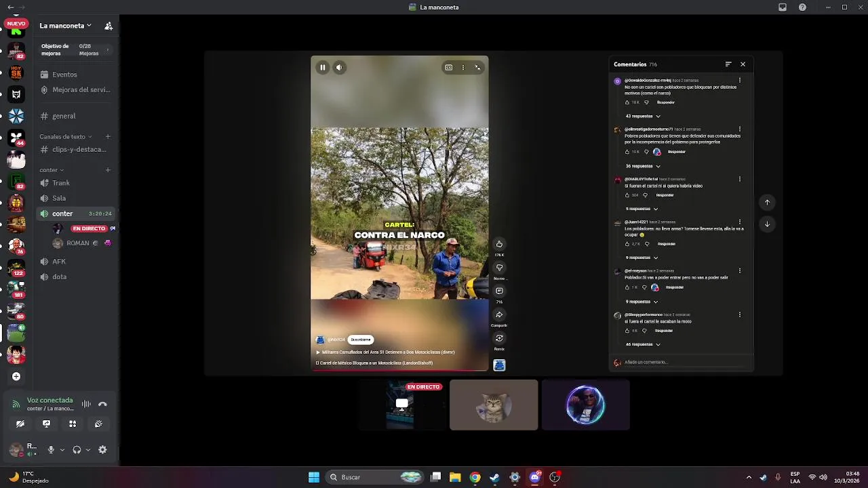The image size is (868, 488).
Task: Go to previous Short with up arrow
Action: tap(767, 202)
